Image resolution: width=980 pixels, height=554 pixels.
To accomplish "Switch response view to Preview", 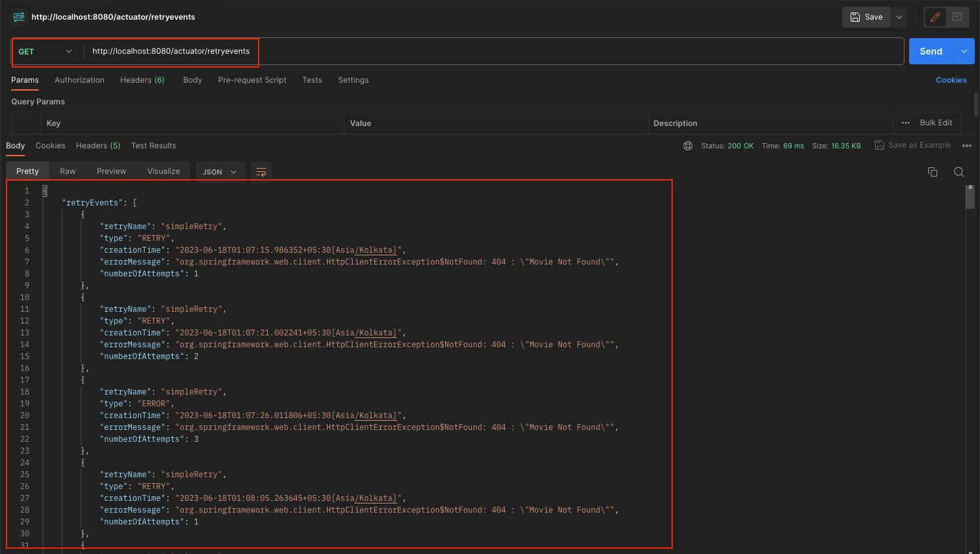I will (x=111, y=171).
